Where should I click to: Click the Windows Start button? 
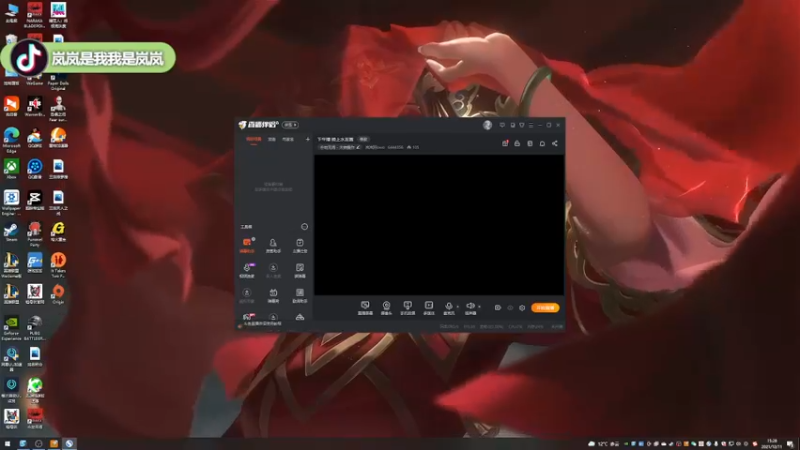tap(7, 444)
